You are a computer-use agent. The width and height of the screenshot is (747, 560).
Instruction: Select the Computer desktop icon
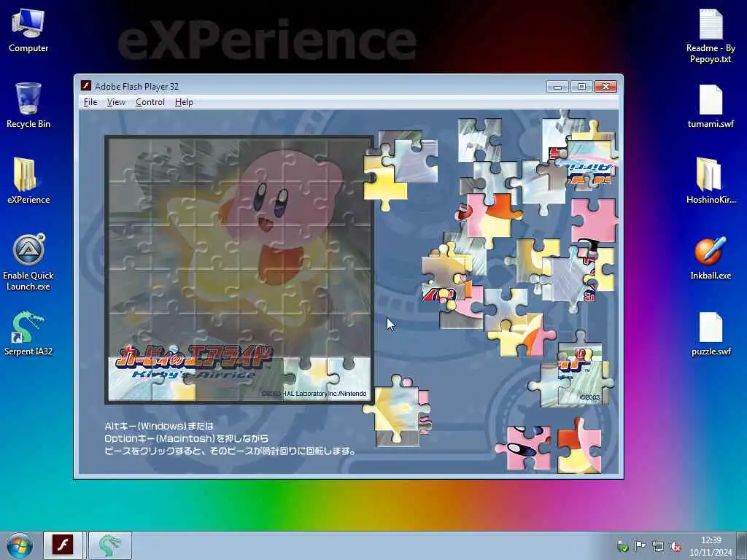coord(28,31)
